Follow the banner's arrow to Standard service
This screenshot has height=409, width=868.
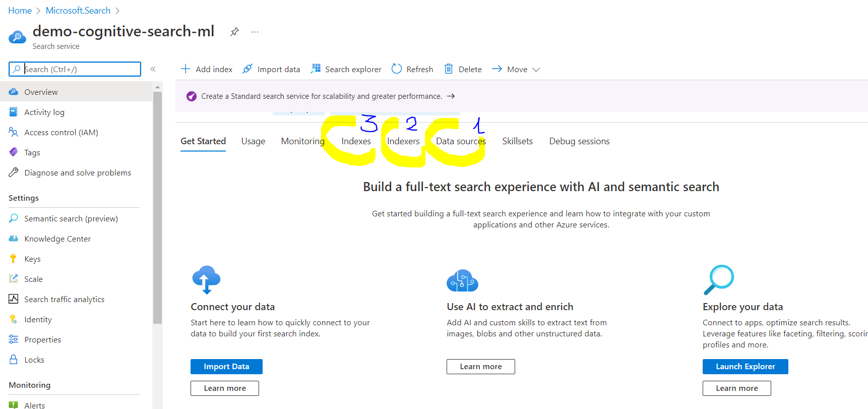[451, 96]
